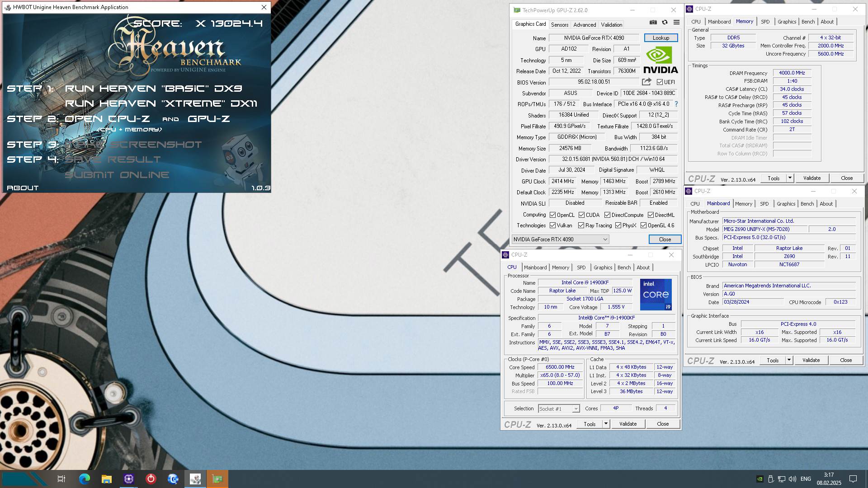Click the ENG language indicator

pyautogui.click(x=806, y=479)
